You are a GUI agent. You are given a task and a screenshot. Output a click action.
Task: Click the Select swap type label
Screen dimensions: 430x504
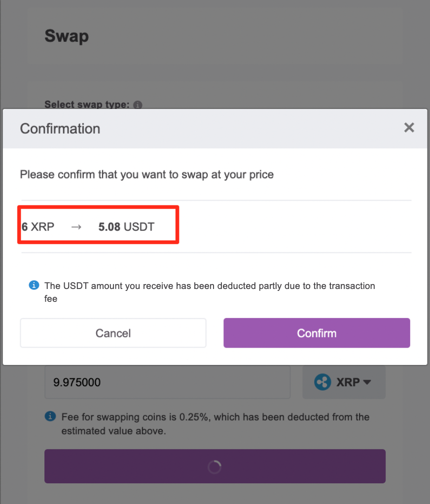(x=87, y=105)
